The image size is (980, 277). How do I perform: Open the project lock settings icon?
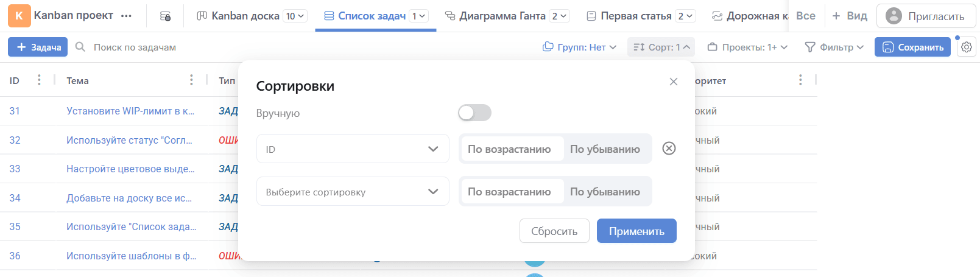165,16
